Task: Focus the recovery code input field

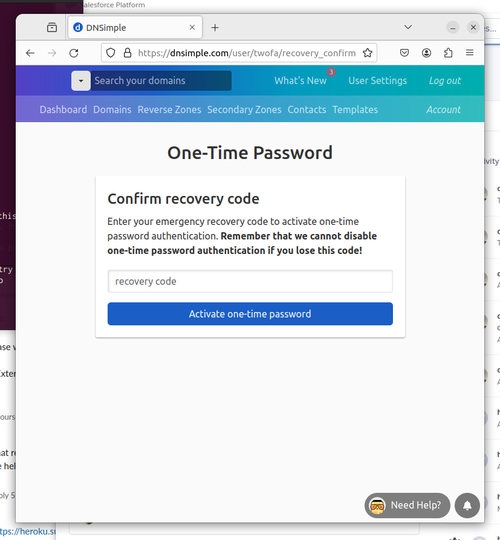Action: (x=250, y=281)
